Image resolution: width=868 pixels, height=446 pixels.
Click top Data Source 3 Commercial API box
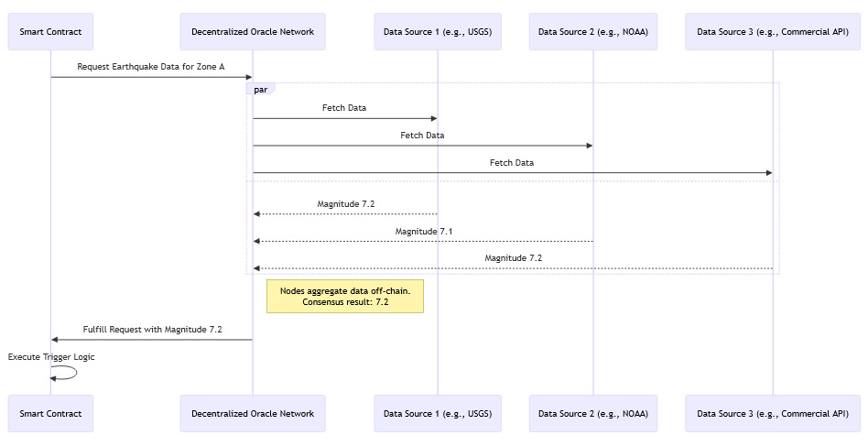point(772,32)
